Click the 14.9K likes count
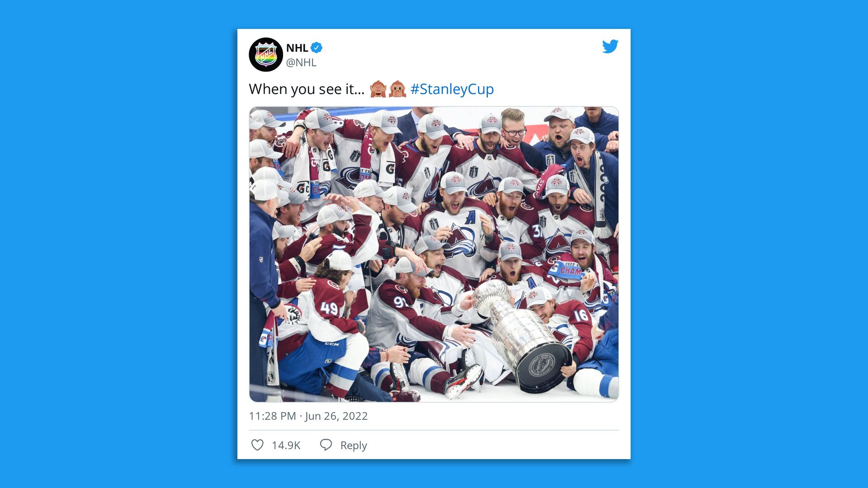 pos(286,446)
